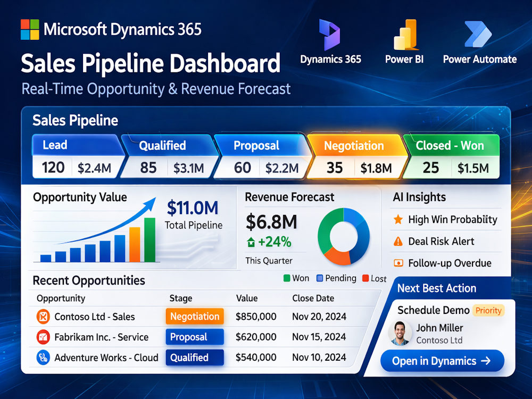Click the Follow-up Overdue orange icon
Screen dimensions: 532x399
[398, 263]
